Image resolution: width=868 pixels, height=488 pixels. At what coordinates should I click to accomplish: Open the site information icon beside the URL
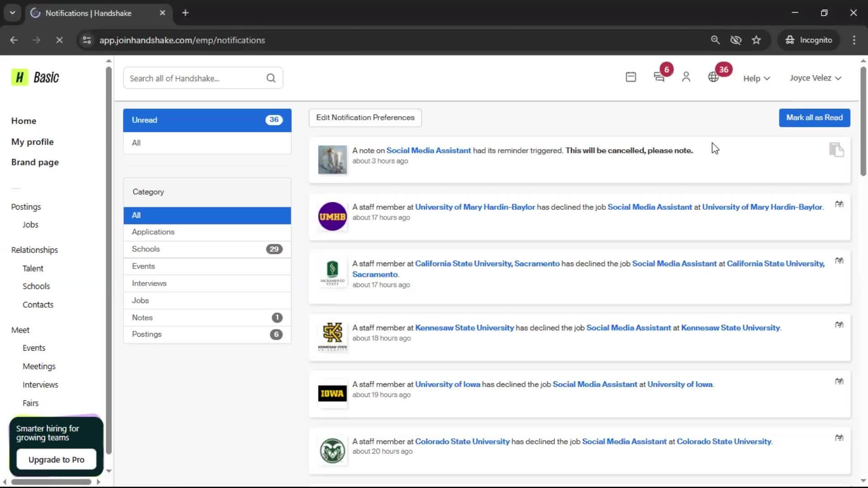(x=87, y=40)
